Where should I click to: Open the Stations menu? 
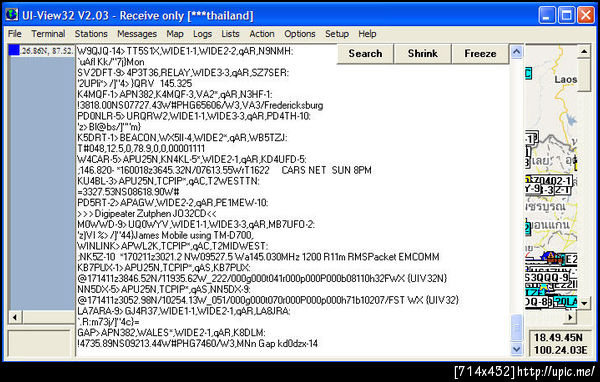coord(91,34)
